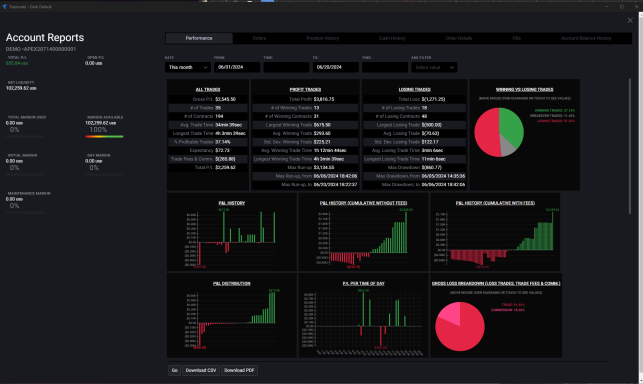This screenshot has width=643, height=384.
Task: Go to the Fills tab
Action: pyautogui.click(x=516, y=38)
